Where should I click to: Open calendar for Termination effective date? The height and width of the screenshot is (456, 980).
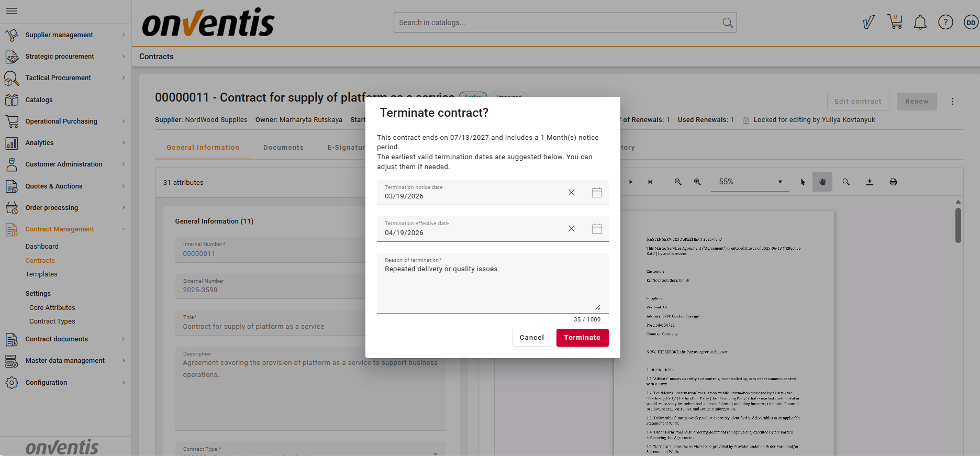pyautogui.click(x=597, y=229)
